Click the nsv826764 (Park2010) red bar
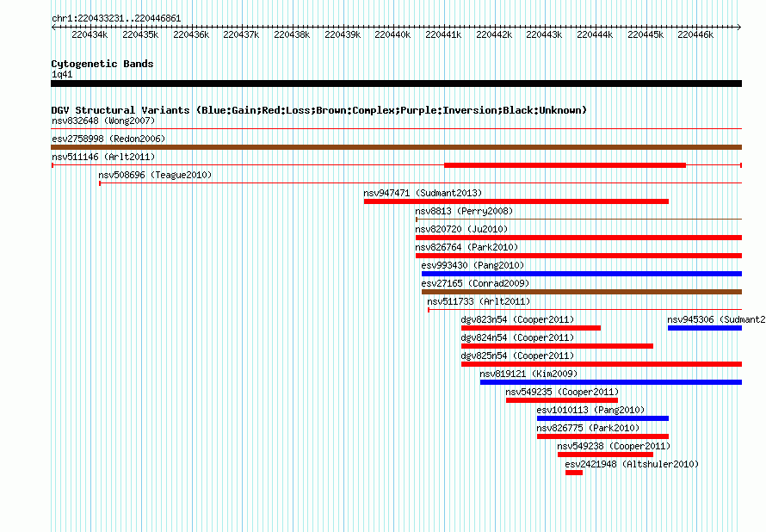The height and width of the screenshot is (532, 766). (x=579, y=256)
